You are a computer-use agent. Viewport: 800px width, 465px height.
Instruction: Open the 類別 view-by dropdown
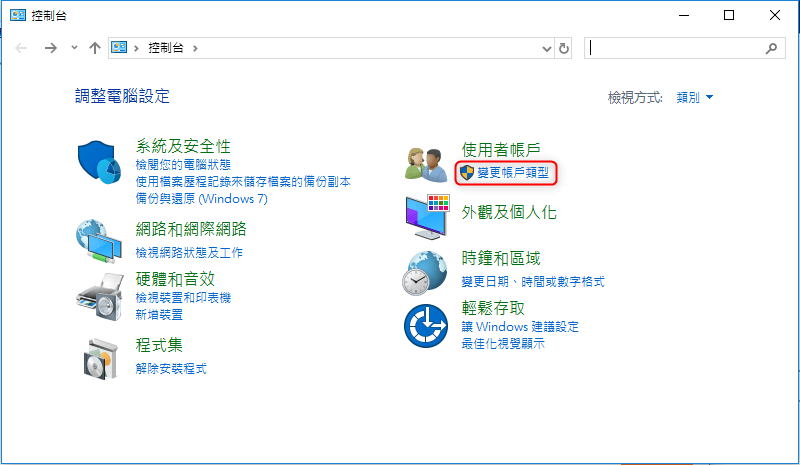(695, 97)
